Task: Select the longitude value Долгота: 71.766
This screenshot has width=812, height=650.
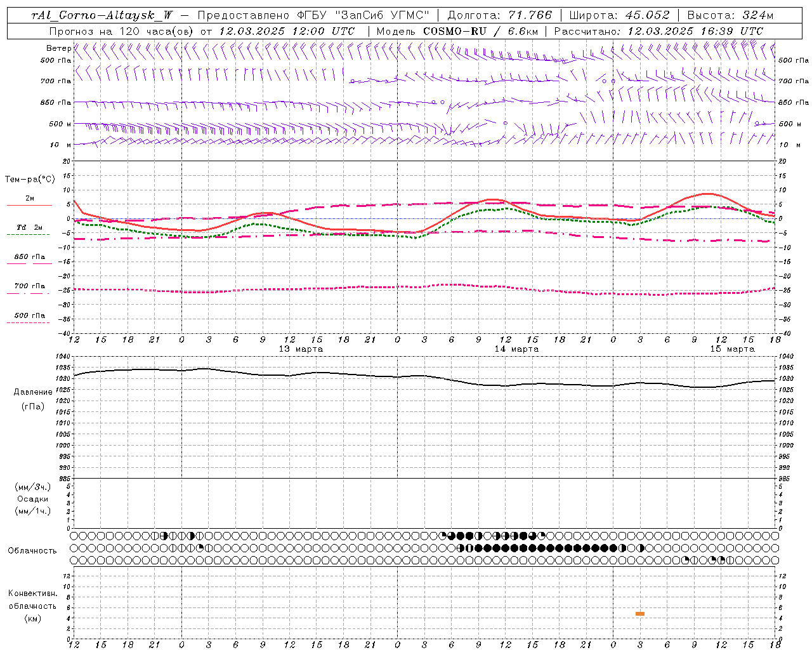Action: click(500, 15)
